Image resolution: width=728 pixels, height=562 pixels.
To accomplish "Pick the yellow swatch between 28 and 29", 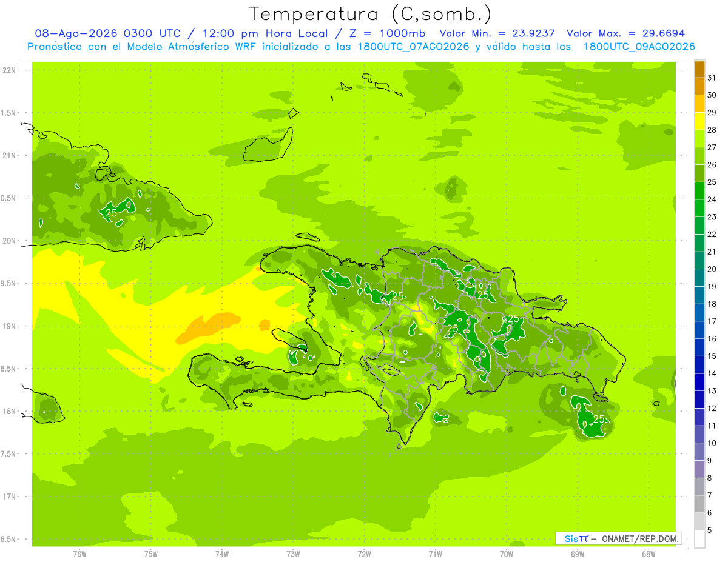I will [699, 121].
